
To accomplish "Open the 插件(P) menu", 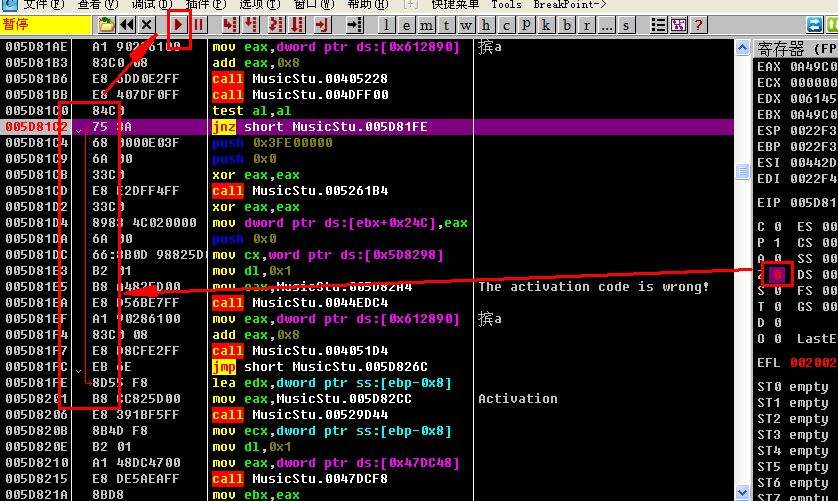I will tap(206, 5).
